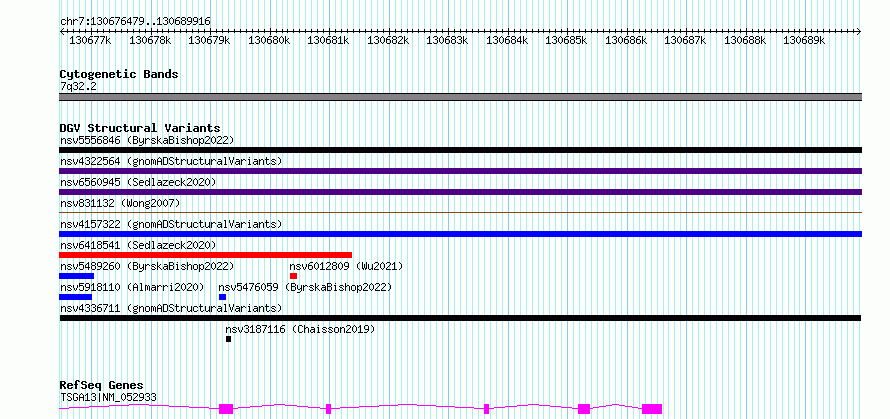Click the short blue bar for nsv5489260
890x419 pixels.
coord(77,276)
